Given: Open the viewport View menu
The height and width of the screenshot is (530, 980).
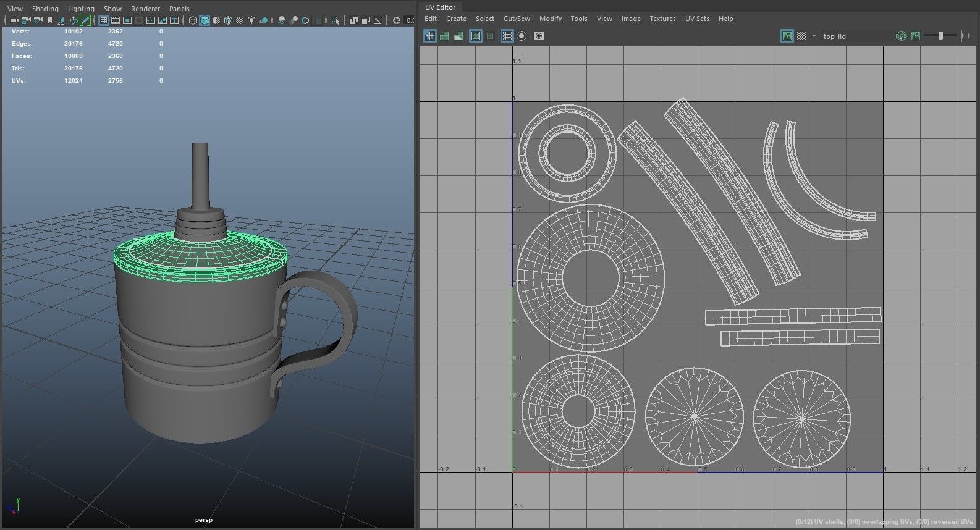Looking at the screenshot, I should click(15, 9).
